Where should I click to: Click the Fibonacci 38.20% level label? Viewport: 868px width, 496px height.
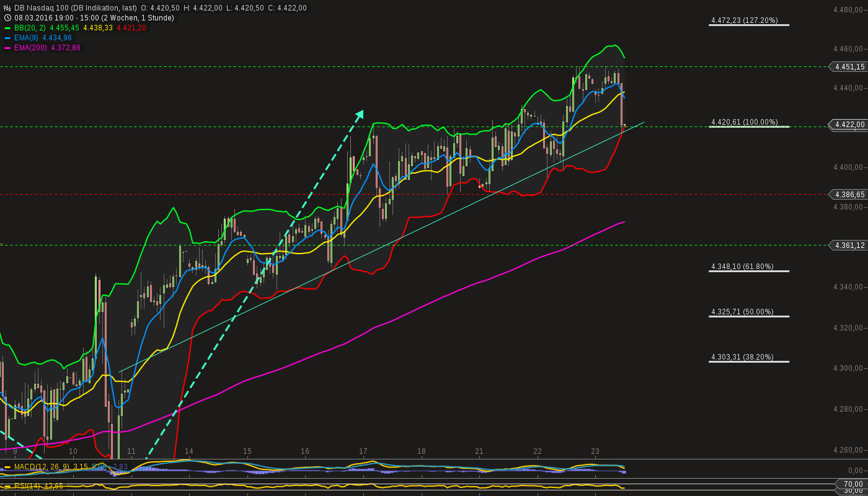point(742,357)
